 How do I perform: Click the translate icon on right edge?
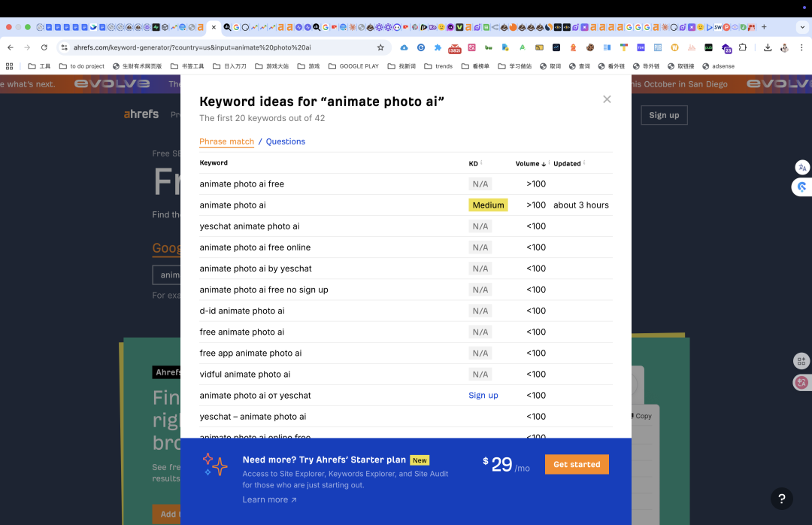click(x=802, y=168)
